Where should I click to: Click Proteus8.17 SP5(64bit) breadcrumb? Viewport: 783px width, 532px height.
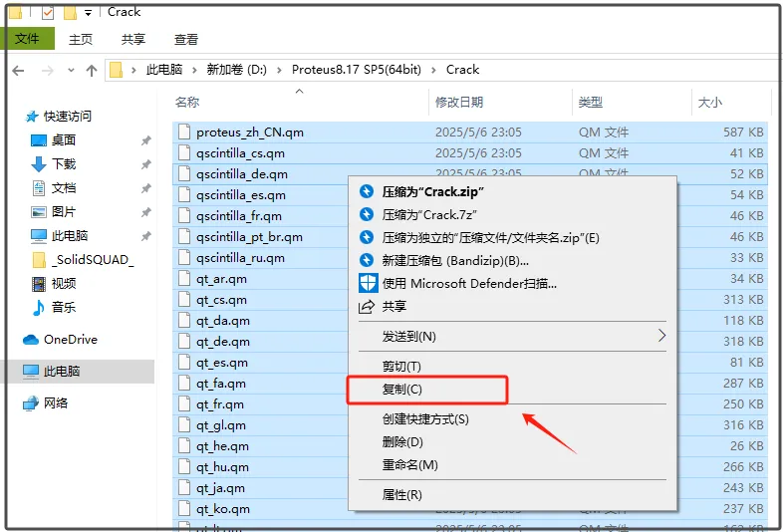coord(357,70)
